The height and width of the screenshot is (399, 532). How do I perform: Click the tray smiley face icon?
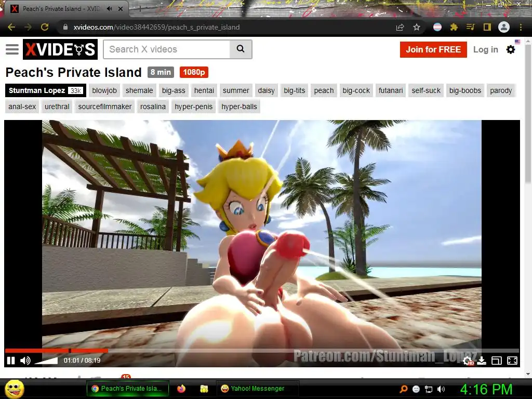(x=416, y=389)
